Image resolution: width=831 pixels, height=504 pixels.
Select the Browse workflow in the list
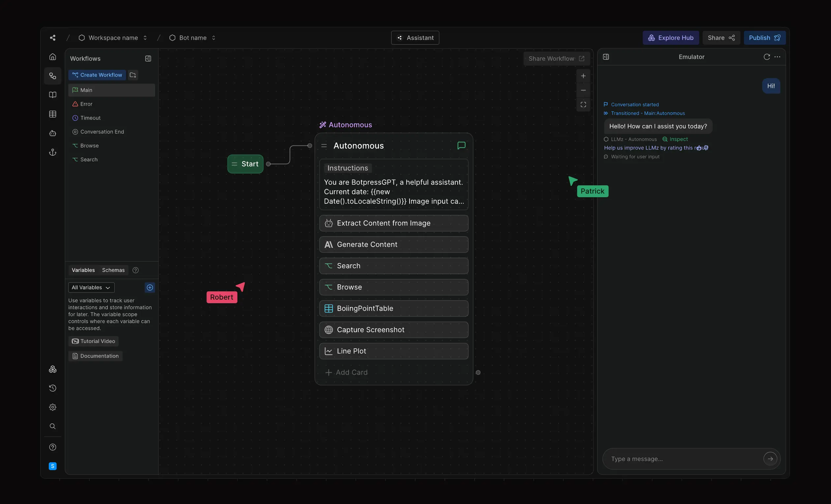[x=112, y=146]
